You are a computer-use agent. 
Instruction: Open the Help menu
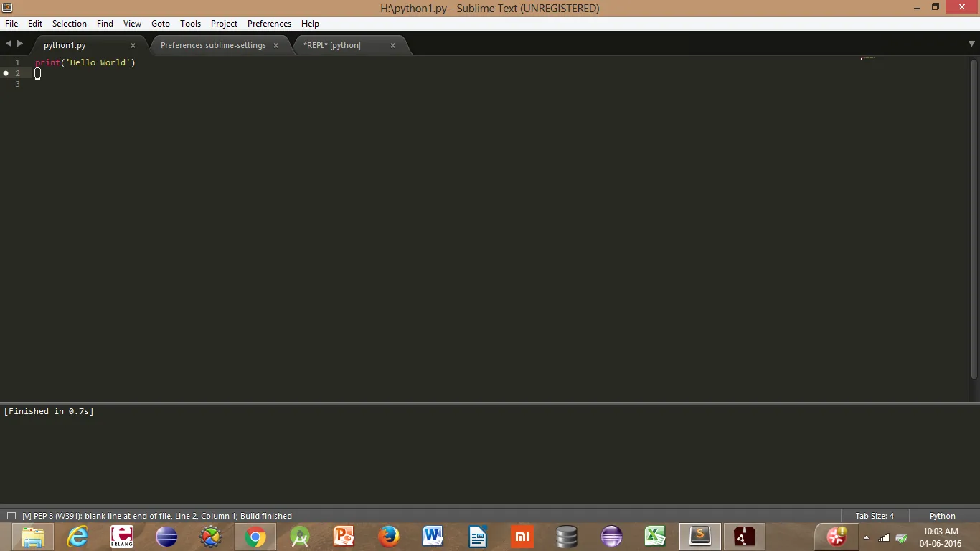coord(310,24)
